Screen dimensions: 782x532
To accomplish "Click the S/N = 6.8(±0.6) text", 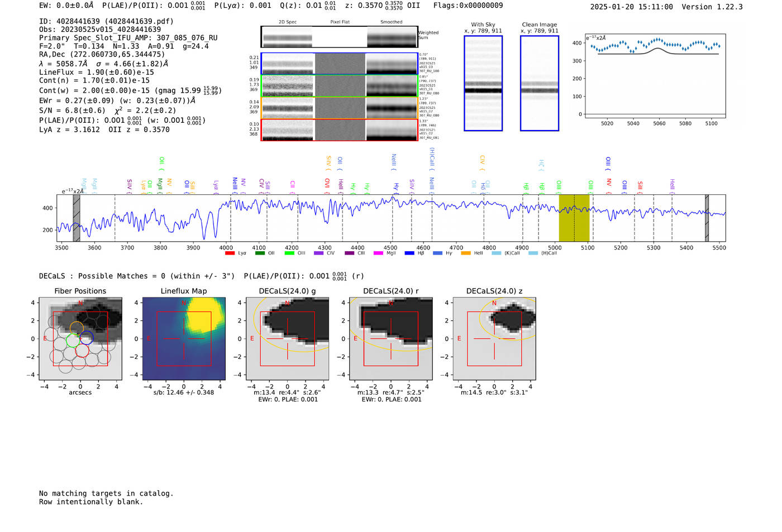I will coord(72,111).
